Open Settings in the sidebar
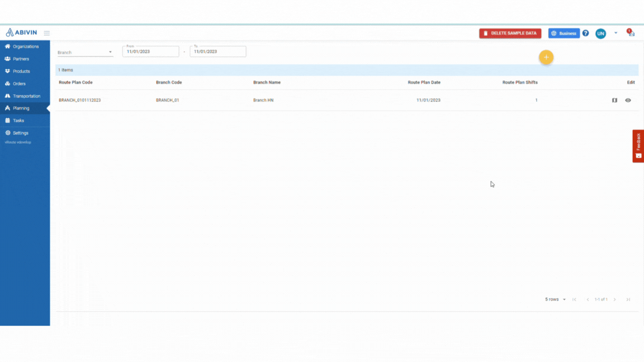Viewport: 644px width, 362px height. click(25, 132)
